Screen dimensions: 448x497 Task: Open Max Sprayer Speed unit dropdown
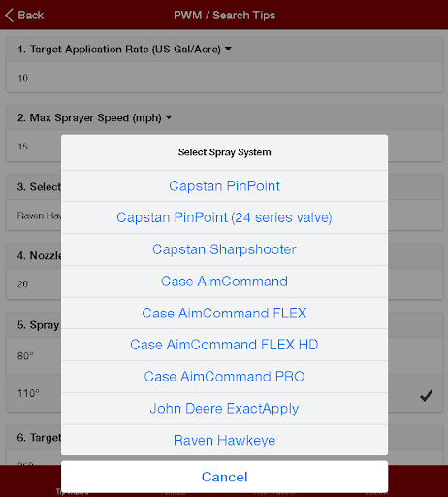pyautogui.click(x=169, y=117)
